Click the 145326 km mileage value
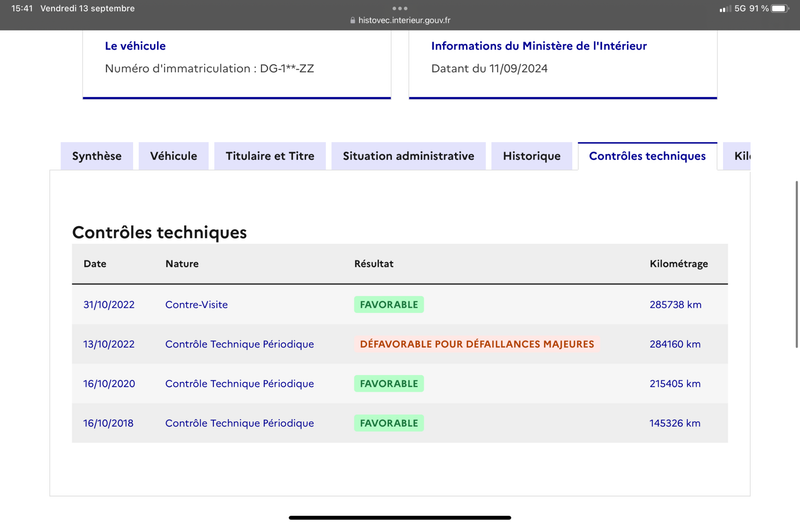This screenshot has height=525, width=800. tap(675, 423)
